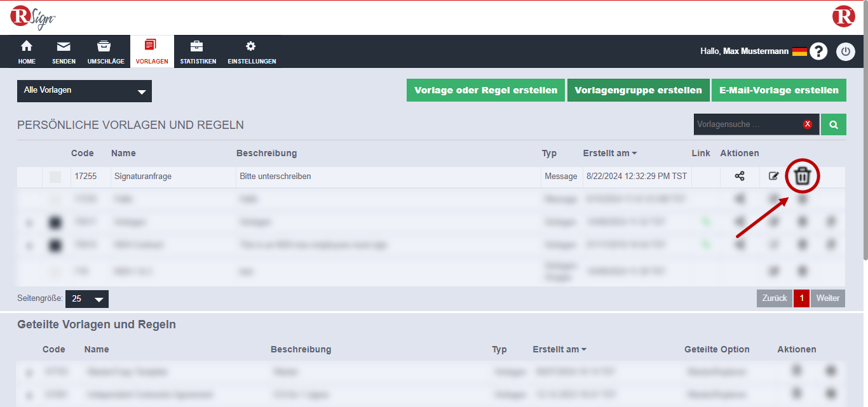Click the power logout icon

pos(845,51)
